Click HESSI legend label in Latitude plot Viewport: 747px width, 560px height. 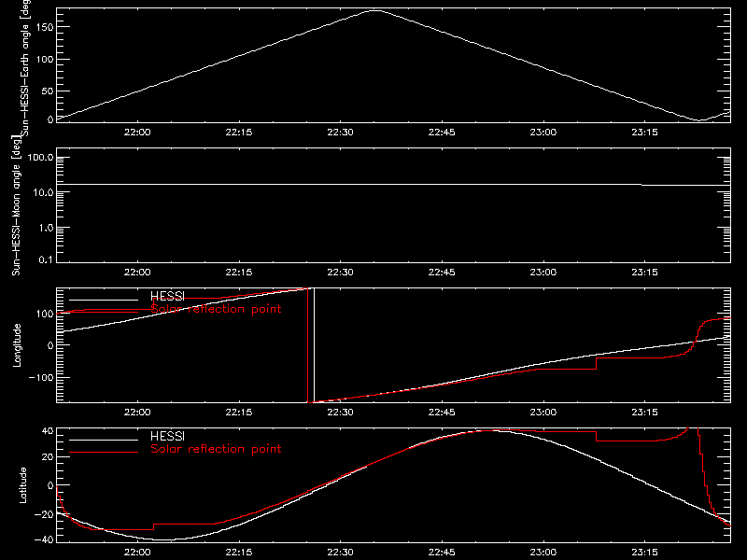[167, 436]
